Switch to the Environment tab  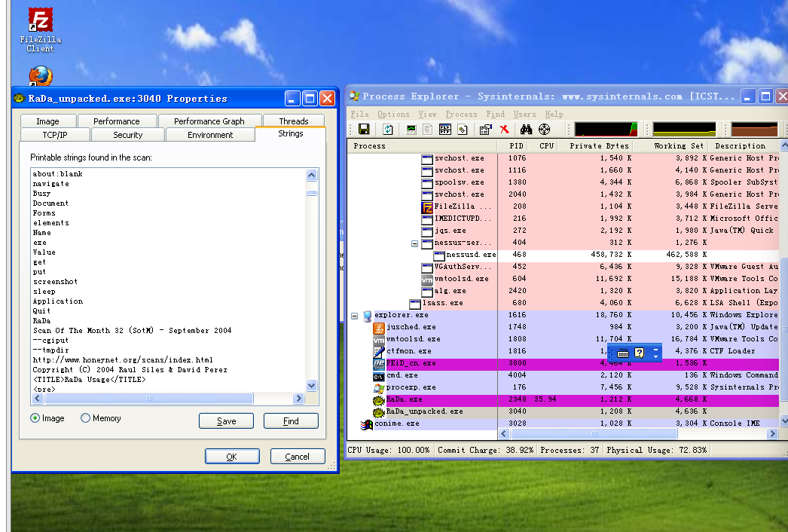point(210,135)
